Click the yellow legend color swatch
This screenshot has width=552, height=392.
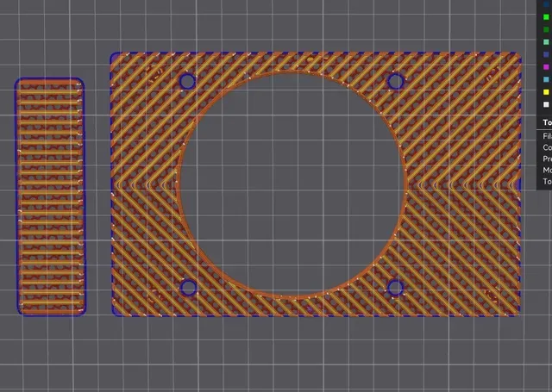[546, 92]
